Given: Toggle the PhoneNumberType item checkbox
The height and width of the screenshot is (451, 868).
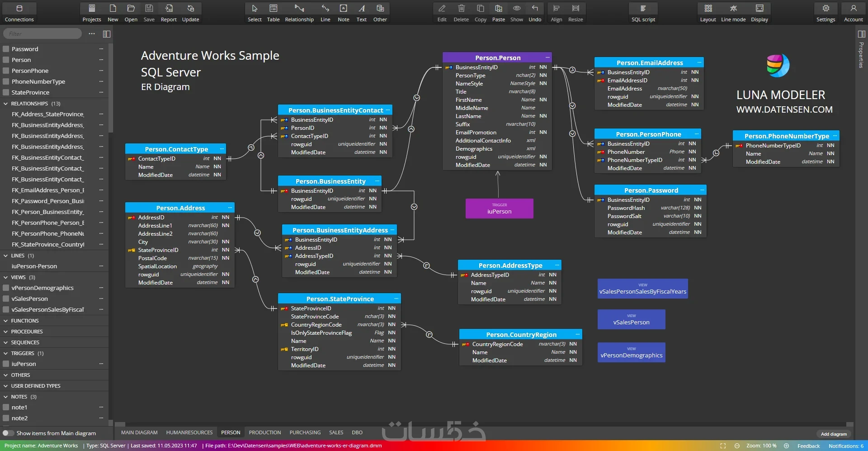Looking at the screenshot, I should (x=6, y=81).
